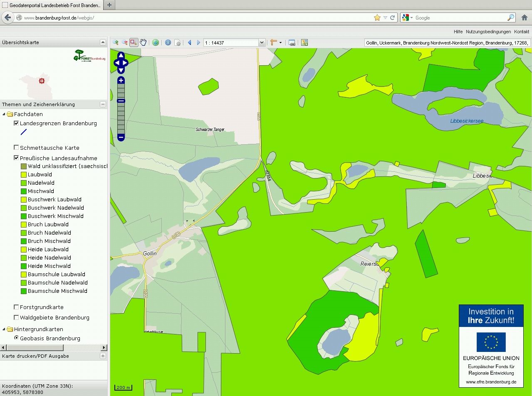Screen dimensions: 532x396
Task: Pan map north with up arrow
Action: (121, 55)
